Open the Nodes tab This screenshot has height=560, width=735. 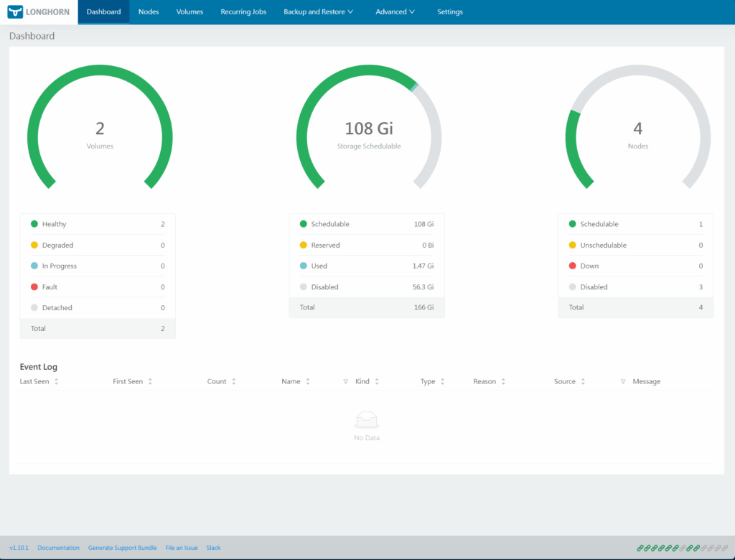[149, 12]
